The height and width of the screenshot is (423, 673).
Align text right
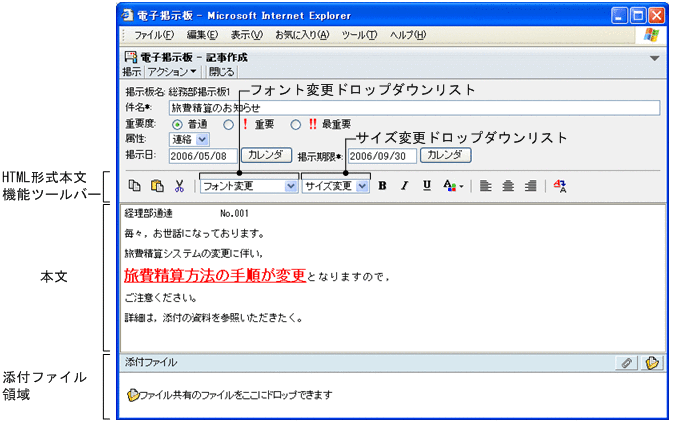[x=531, y=186]
